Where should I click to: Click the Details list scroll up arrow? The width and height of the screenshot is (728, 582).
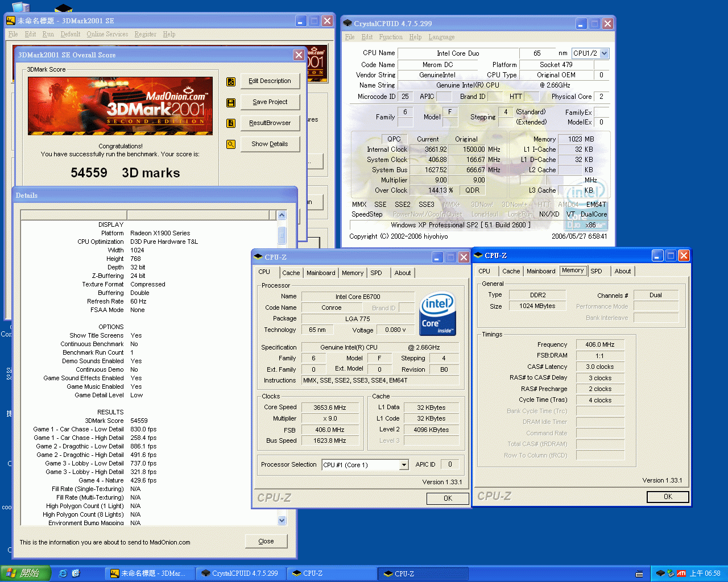click(x=282, y=215)
